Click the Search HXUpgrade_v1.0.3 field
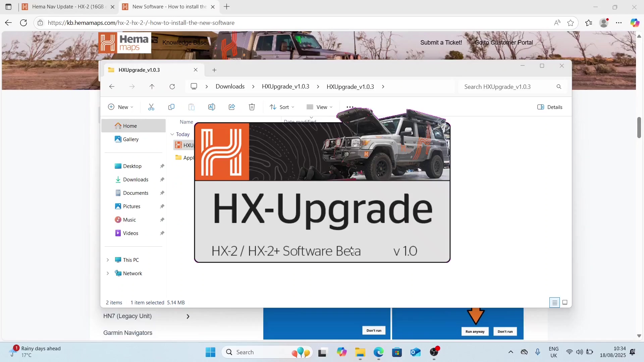Screen dimensions: 644x362 [506, 86]
